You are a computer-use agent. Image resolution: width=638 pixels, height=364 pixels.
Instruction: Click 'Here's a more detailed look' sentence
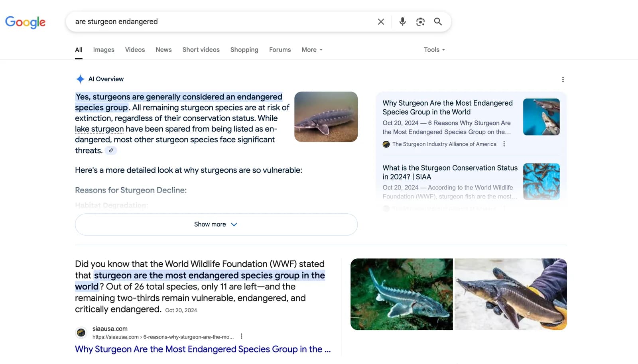(x=189, y=170)
